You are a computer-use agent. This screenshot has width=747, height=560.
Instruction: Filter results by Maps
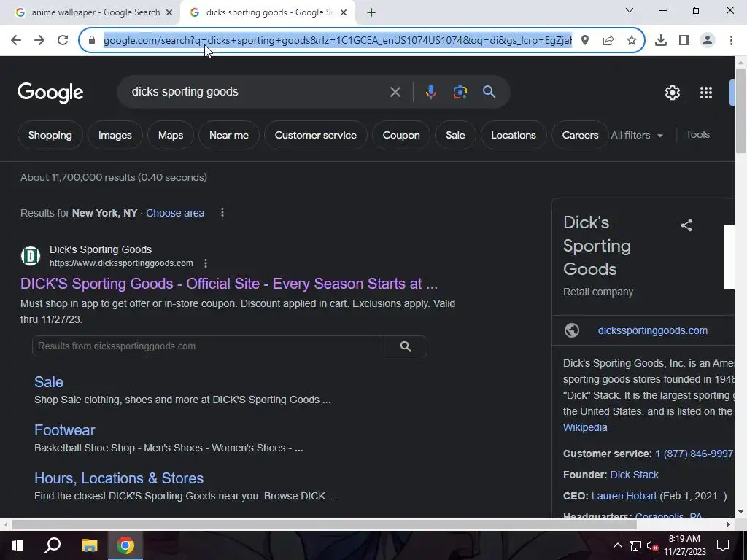tap(171, 135)
